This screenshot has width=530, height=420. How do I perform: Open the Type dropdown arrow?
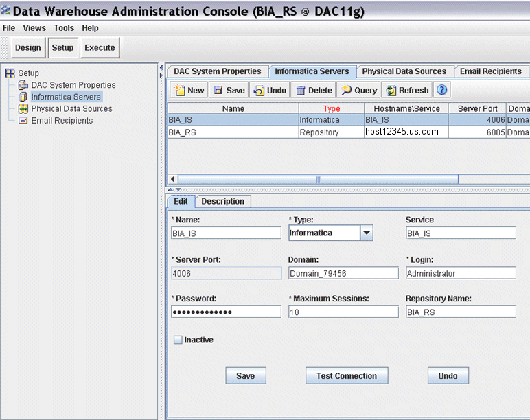click(x=367, y=233)
